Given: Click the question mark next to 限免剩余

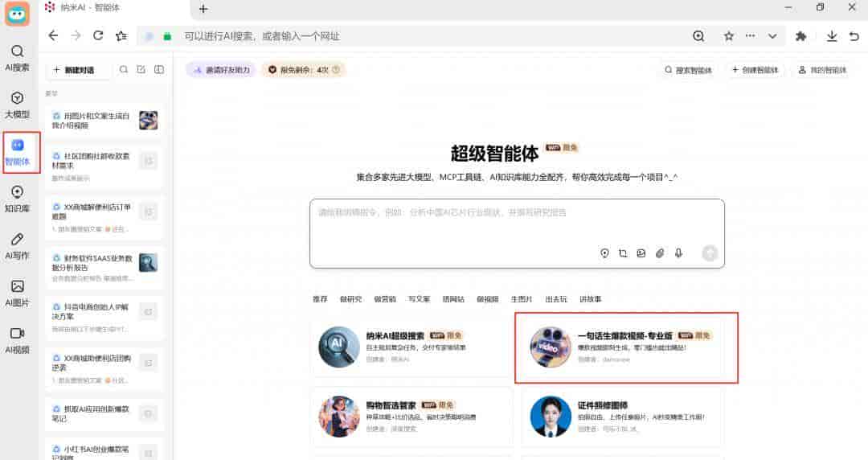Looking at the screenshot, I should click(336, 70).
